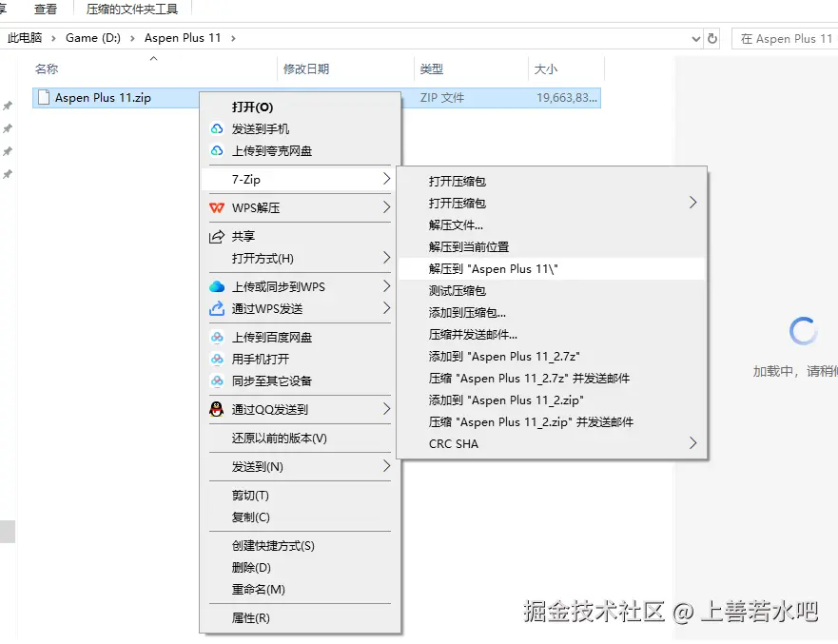
Task: Expand the 7-Zip submenu arrow
Action: (387, 179)
